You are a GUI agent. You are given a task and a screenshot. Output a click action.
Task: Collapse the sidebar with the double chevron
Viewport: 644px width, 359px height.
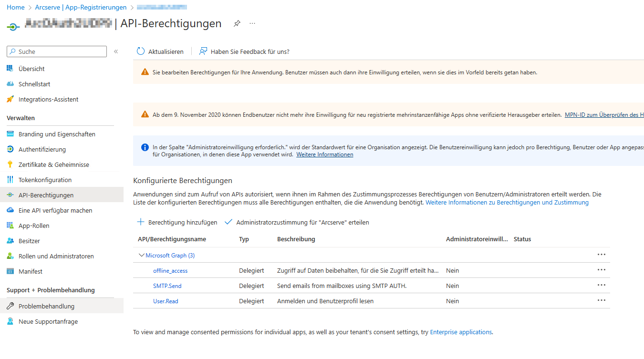tap(115, 51)
